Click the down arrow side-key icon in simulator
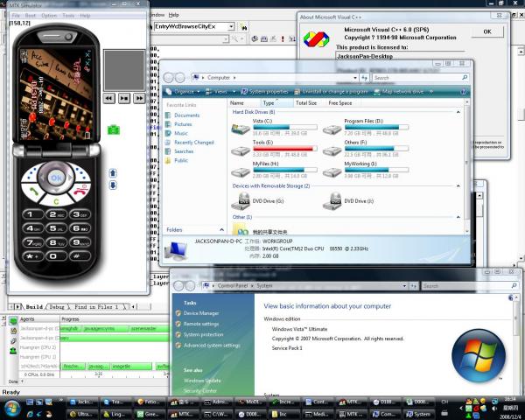 [113, 185]
